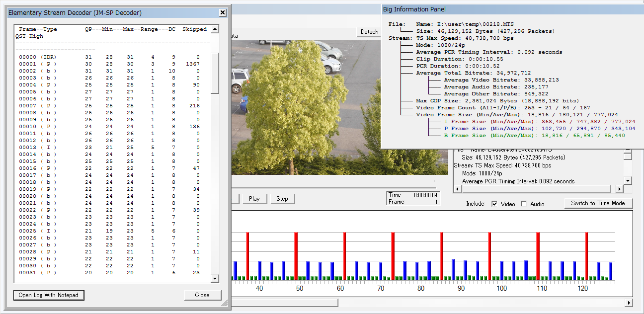Click Switch to Time Mode button
The image size is (644, 314).
[598, 203]
